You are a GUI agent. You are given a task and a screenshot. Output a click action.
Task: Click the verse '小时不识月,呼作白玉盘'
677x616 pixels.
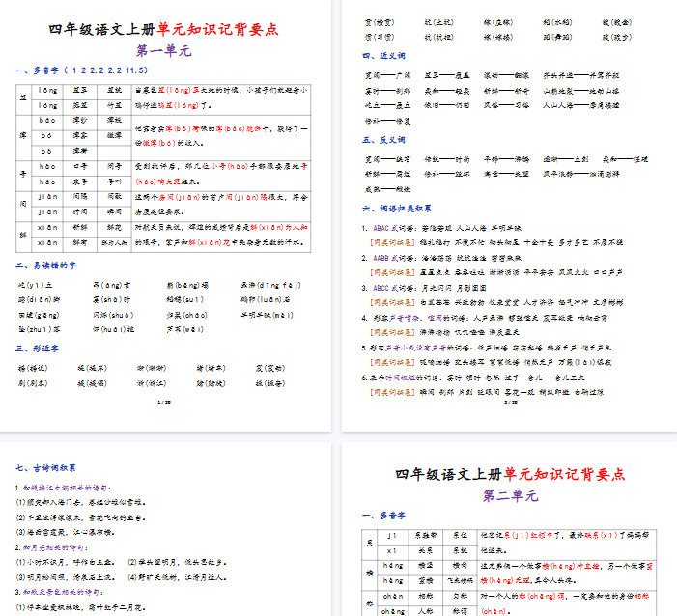pos(66,562)
